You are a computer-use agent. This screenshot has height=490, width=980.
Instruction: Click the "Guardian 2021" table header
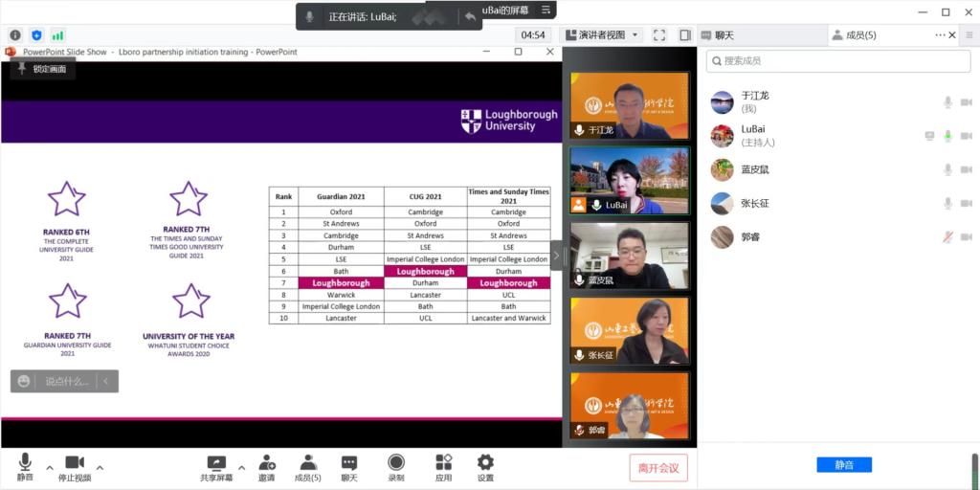(342, 196)
